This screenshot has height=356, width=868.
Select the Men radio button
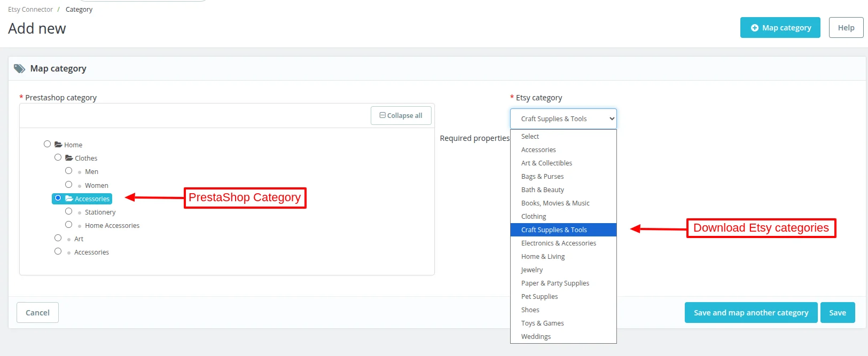(68, 171)
